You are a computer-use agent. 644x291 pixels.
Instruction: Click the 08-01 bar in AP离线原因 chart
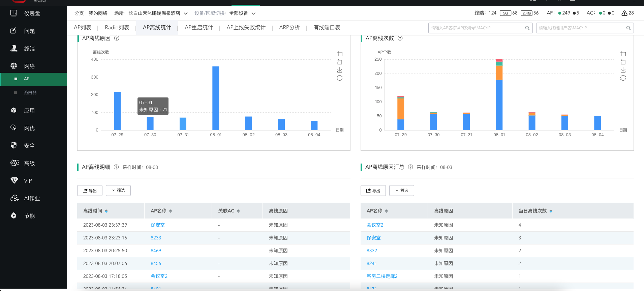coord(216,98)
